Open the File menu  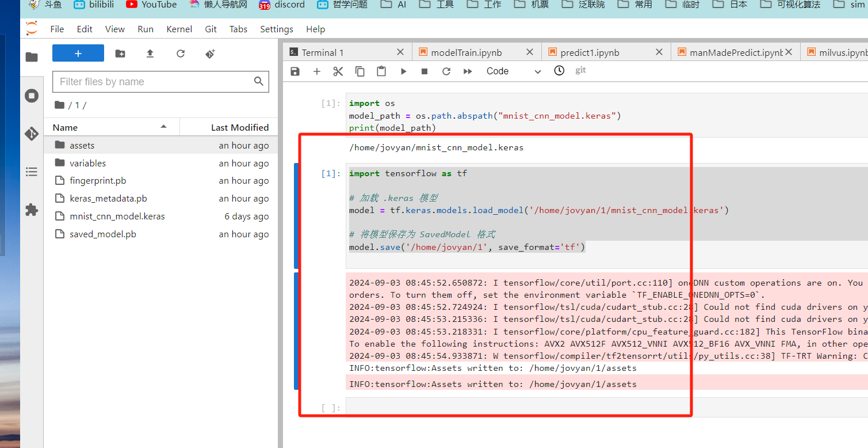tap(57, 29)
